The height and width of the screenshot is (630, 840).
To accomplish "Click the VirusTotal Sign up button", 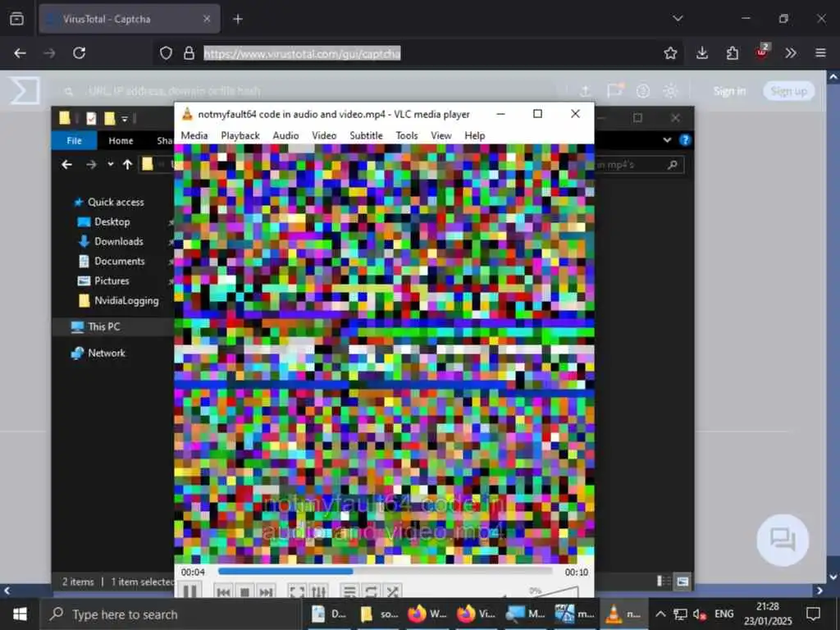I will coord(788,91).
